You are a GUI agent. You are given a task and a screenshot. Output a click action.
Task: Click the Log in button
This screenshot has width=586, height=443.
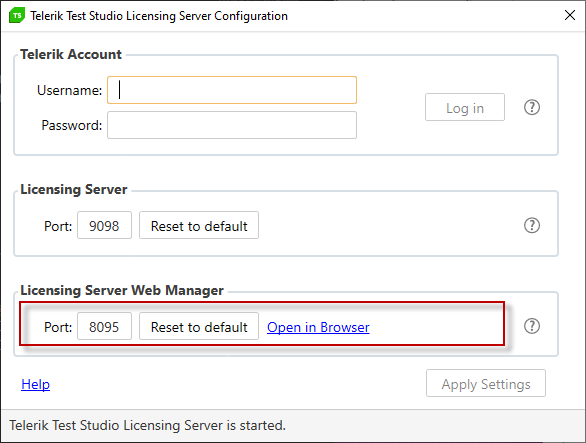(465, 107)
